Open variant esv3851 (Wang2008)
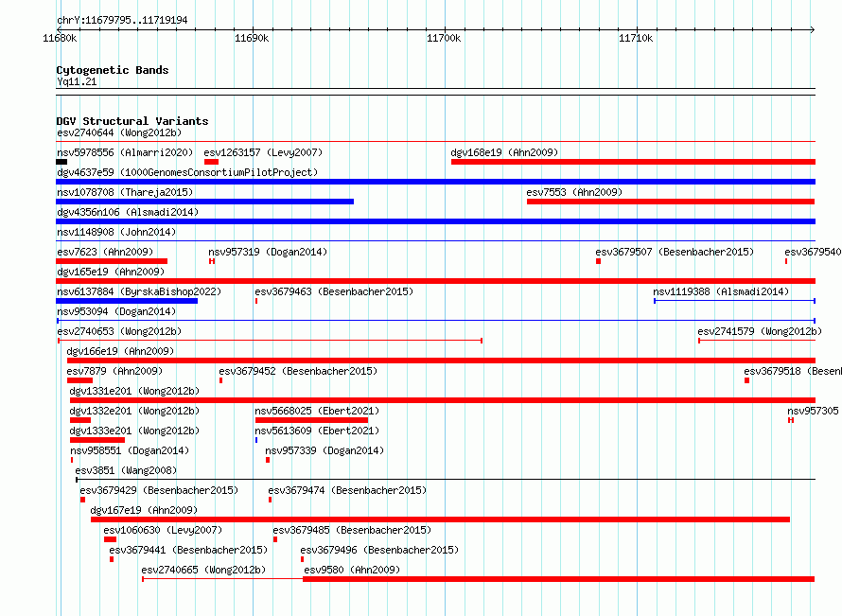 tap(126, 470)
